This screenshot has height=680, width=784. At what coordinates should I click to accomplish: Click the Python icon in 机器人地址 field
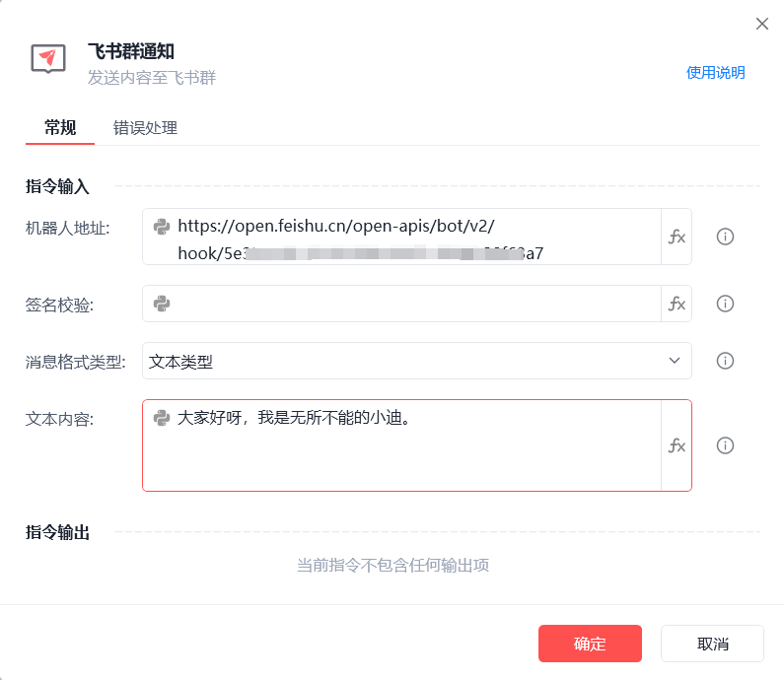(162, 227)
